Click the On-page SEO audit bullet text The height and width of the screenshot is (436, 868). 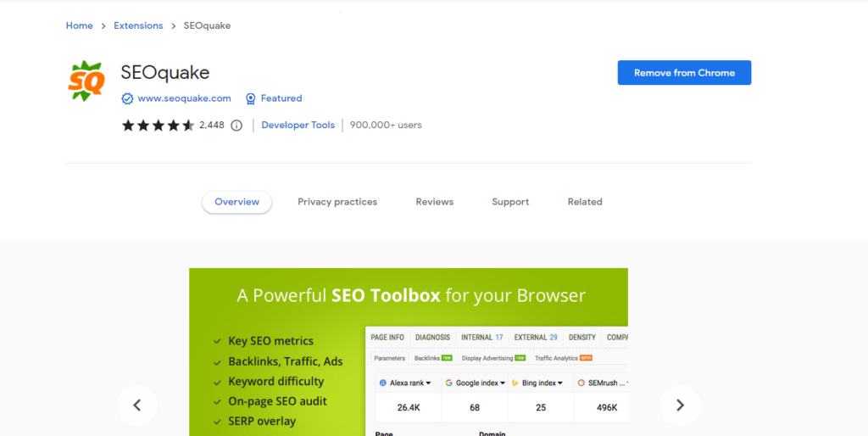point(277,402)
